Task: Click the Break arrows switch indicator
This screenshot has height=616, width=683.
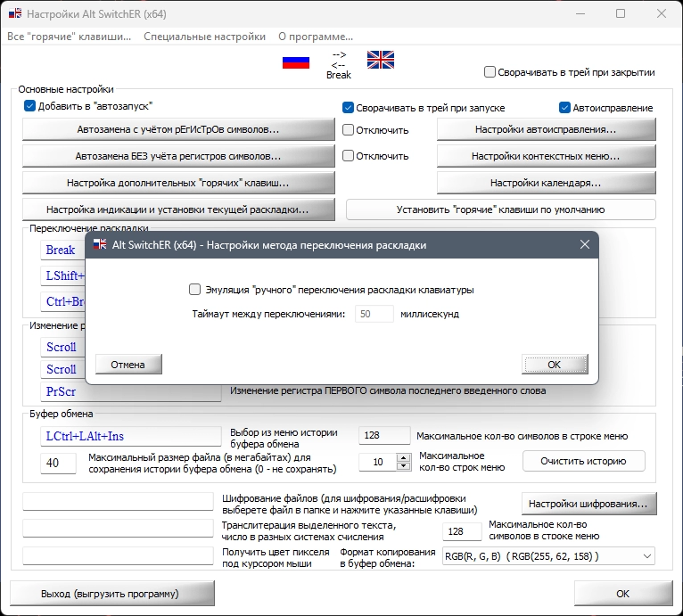Action: (x=339, y=65)
